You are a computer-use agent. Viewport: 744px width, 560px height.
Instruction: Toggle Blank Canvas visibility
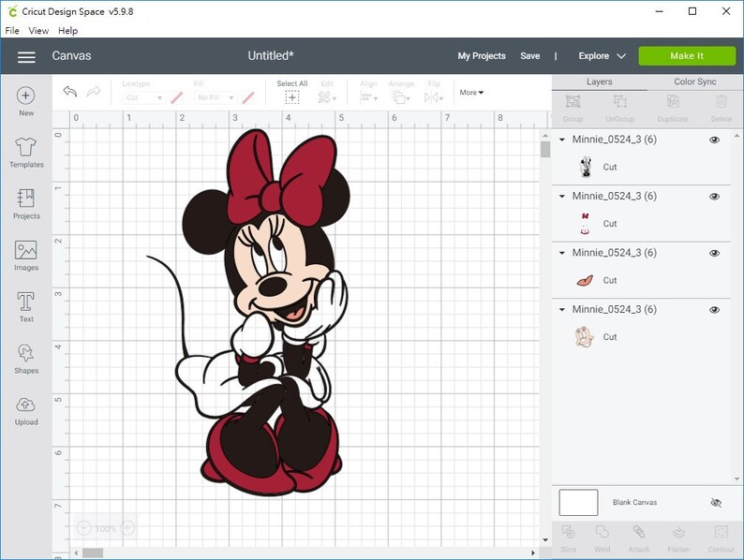point(716,503)
